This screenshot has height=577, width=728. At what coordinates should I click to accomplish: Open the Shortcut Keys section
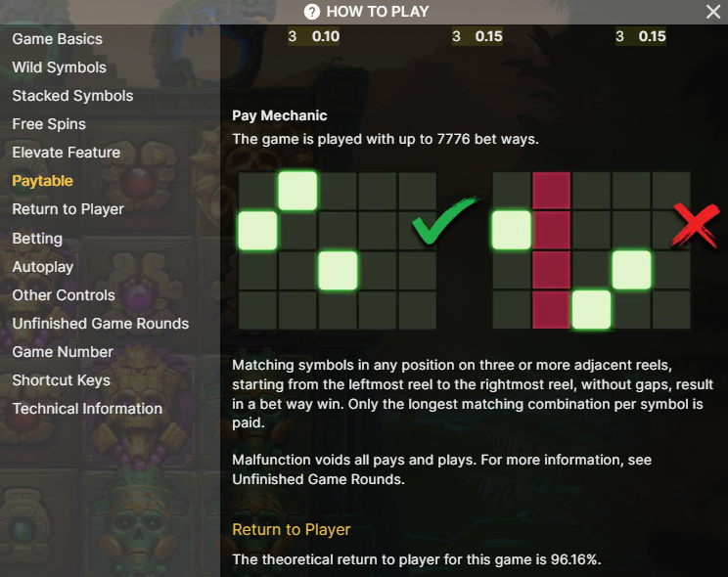tap(61, 380)
